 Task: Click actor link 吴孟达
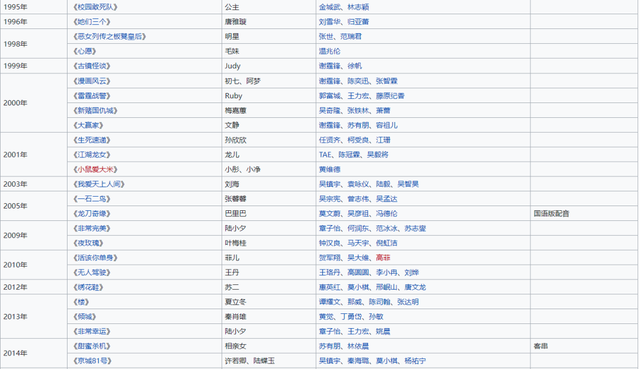point(387,199)
